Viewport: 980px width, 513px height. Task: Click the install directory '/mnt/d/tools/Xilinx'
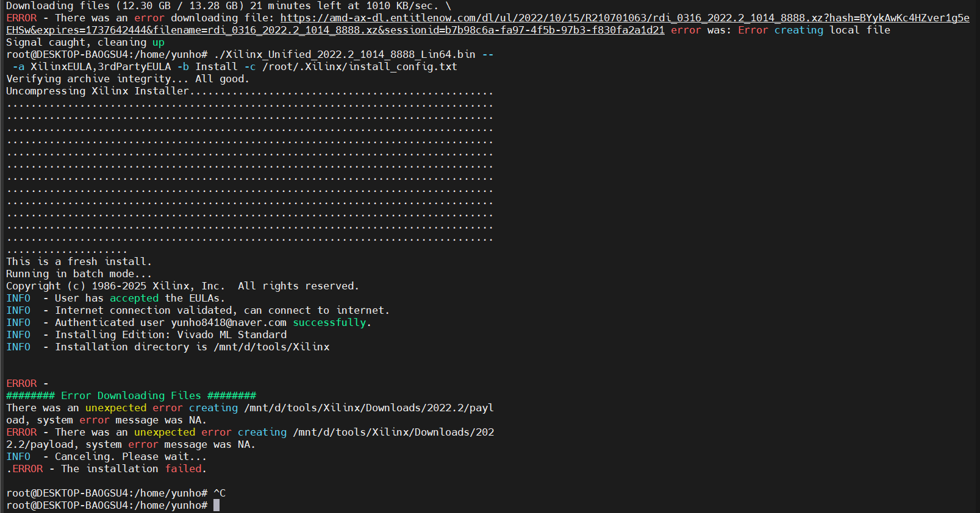271,347
